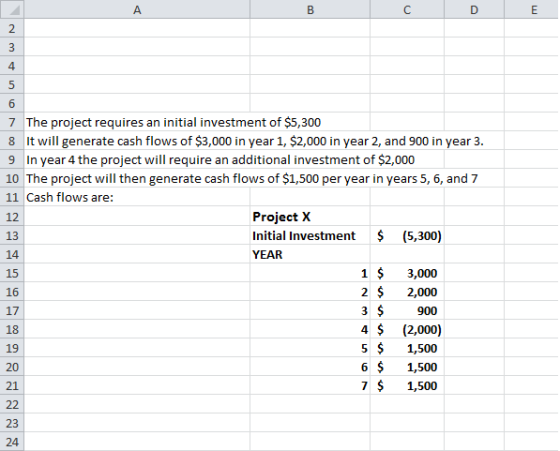This screenshot has width=560, height=451.
Task: Select row 24 header
Action: 12,442
